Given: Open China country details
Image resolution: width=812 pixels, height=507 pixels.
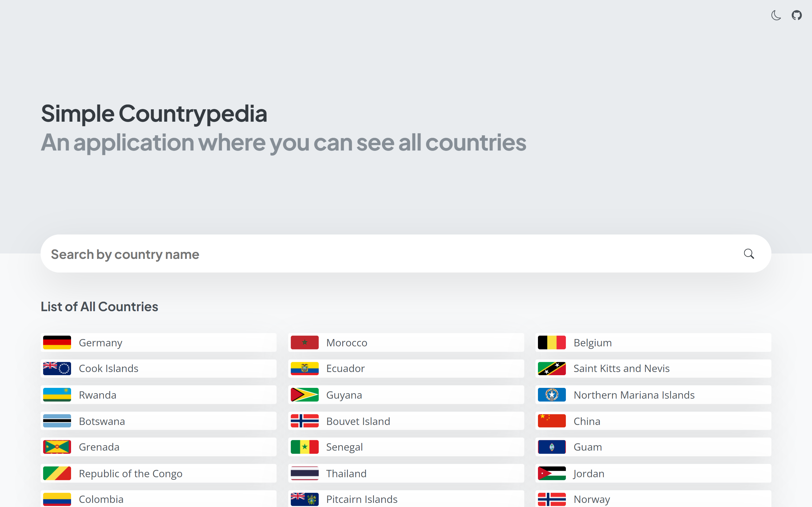Looking at the screenshot, I should pos(653,421).
